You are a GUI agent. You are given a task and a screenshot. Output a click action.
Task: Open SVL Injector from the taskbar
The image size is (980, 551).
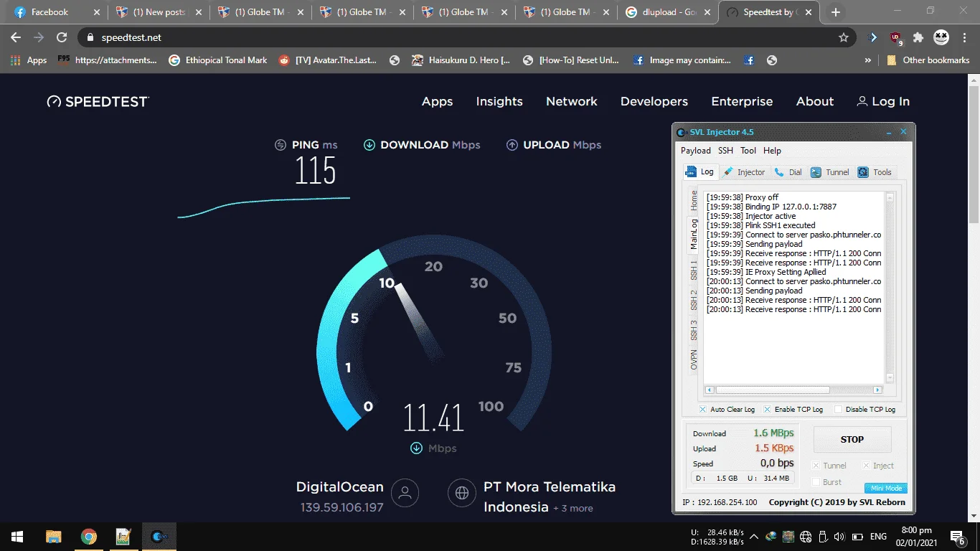click(159, 537)
